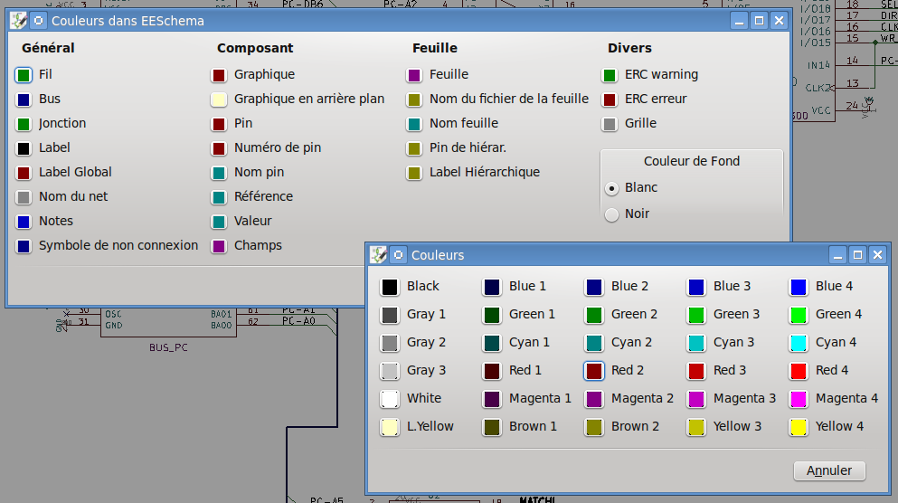Click the Feuille color swatch button
This screenshot has height=503, width=898.
(x=414, y=75)
